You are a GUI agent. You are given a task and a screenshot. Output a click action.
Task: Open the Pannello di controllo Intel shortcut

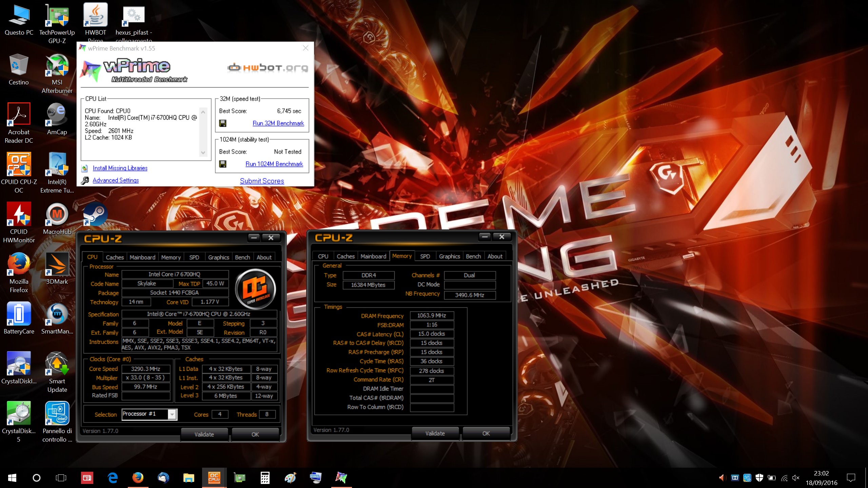coord(57,422)
